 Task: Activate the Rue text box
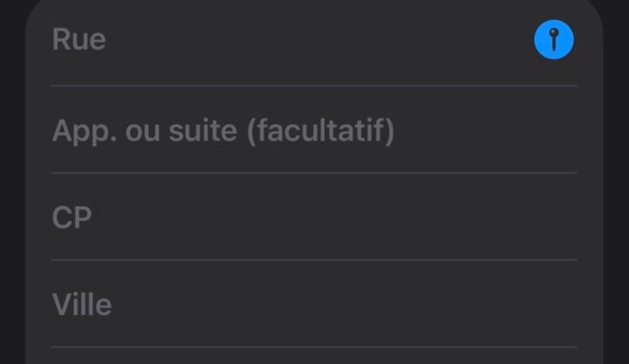[x=288, y=40]
